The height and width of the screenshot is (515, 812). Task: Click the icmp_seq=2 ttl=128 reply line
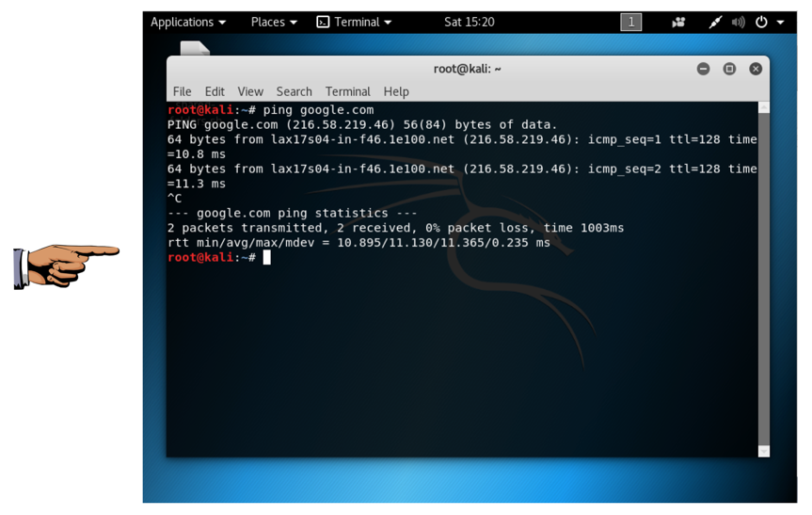tap(462, 169)
